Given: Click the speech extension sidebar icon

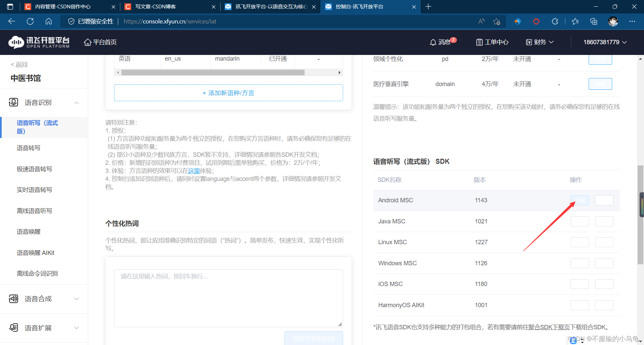Looking at the screenshot, I should 13,328.
